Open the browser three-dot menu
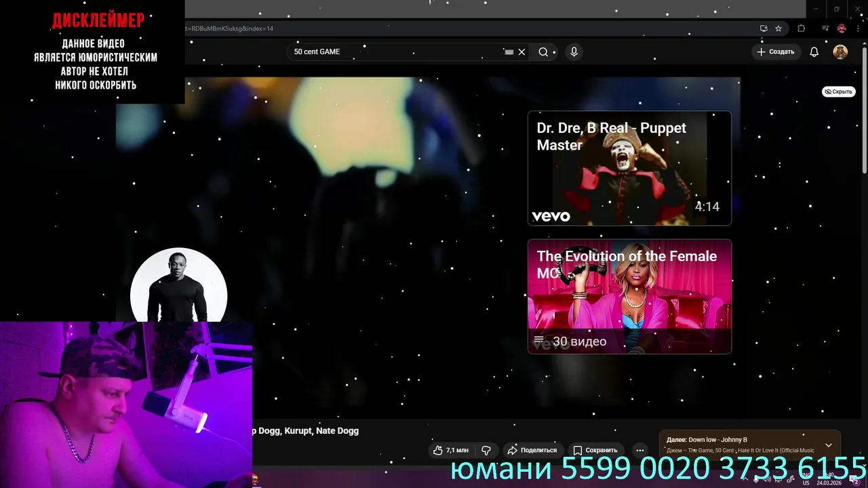The width and height of the screenshot is (868, 488). [858, 28]
